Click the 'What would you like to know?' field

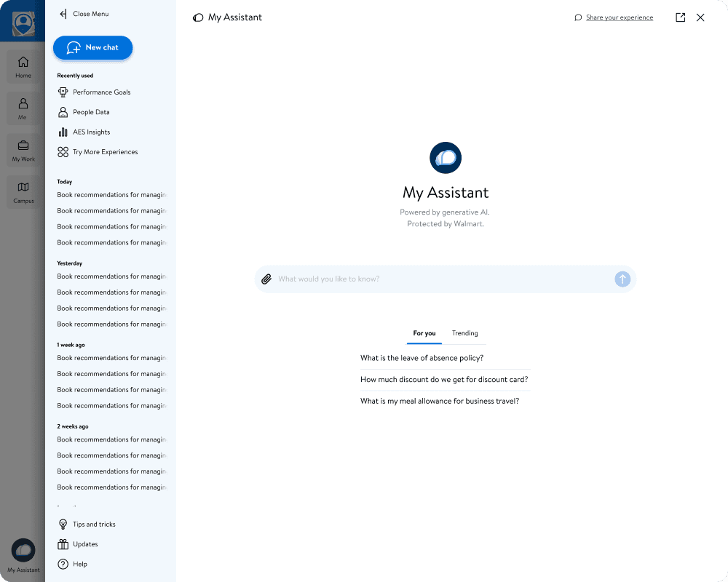[x=446, y=279]
